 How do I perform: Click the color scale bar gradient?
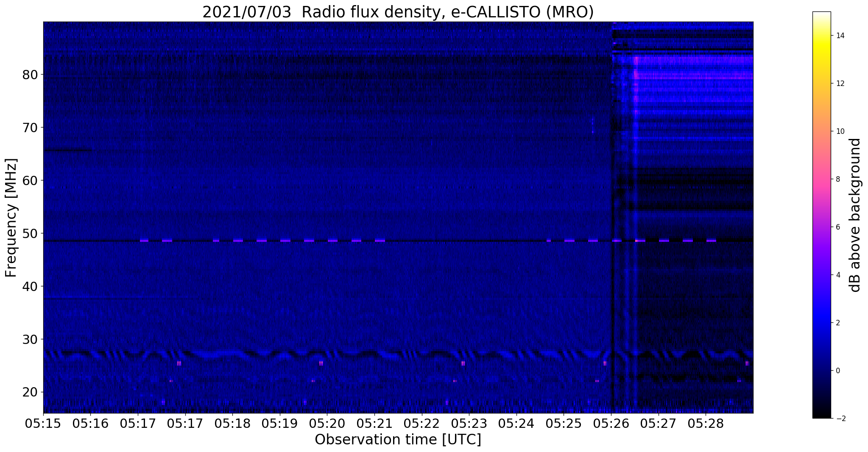pyautogui.click(x=821, y=215)
